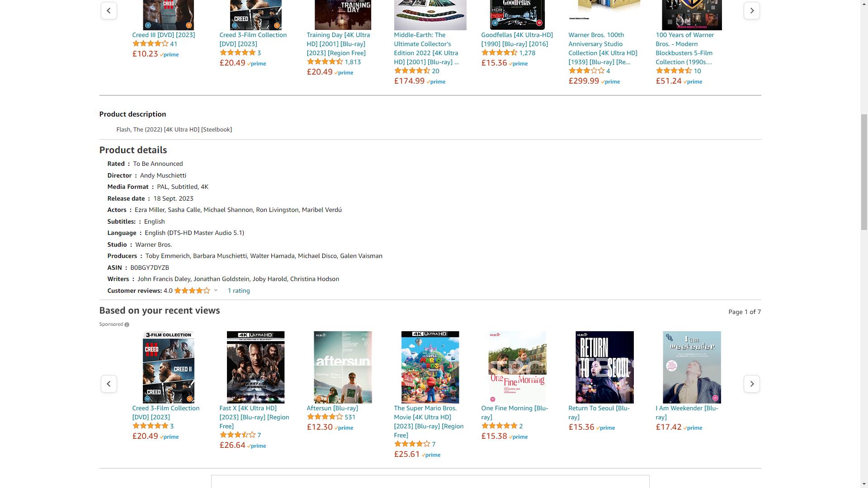The image size is (868, 488).
Task: Click the ASIN value B0BGY7DYZB
Action: point(150,267)
